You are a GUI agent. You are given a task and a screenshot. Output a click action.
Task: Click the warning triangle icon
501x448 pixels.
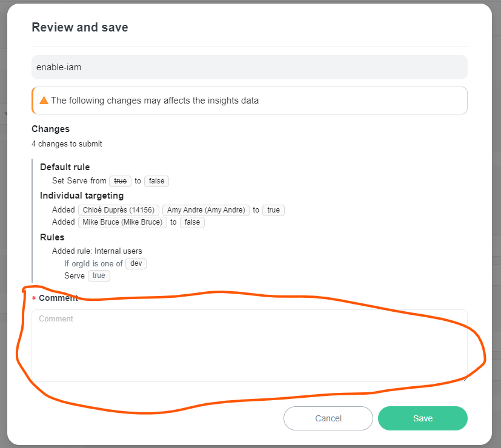(44, 100)
